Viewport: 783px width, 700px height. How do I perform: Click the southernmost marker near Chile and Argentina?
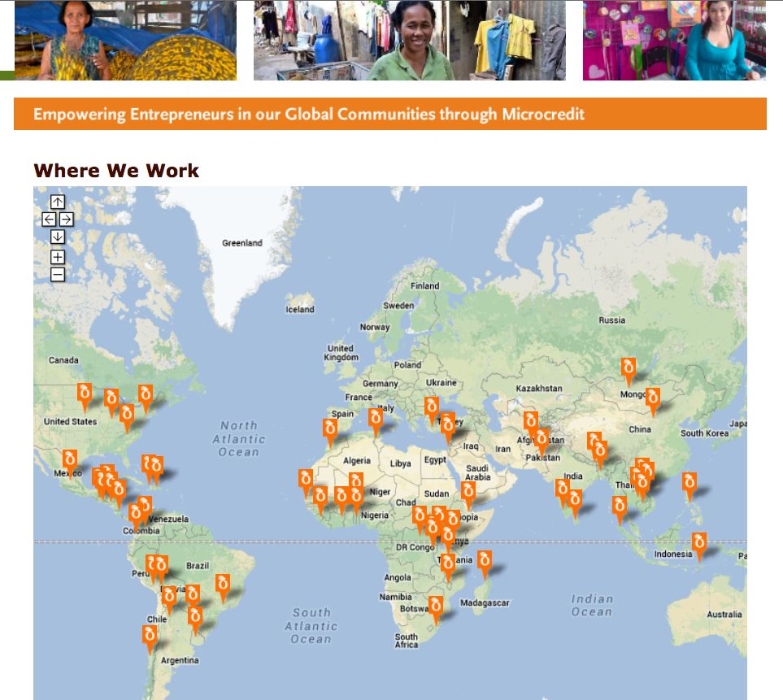click(150, 636)
